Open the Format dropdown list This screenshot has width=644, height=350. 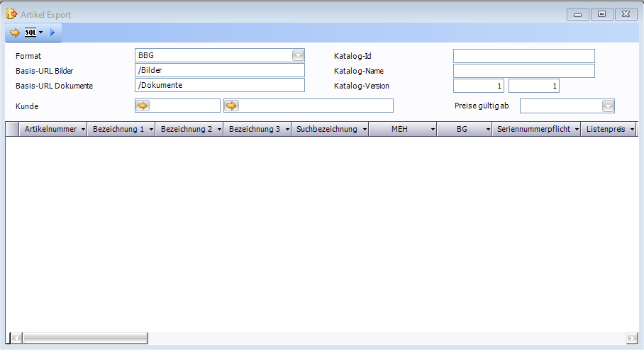pos(298,56)
